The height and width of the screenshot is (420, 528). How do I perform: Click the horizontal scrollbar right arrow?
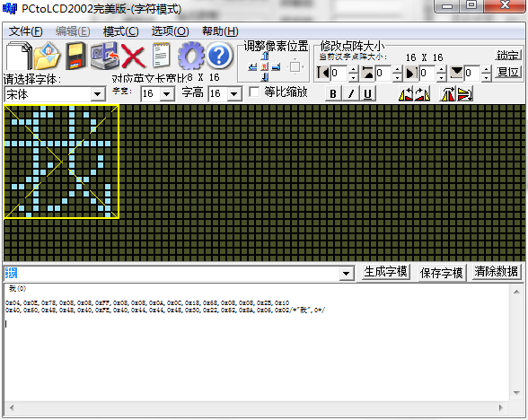click(x=501, y=407)
